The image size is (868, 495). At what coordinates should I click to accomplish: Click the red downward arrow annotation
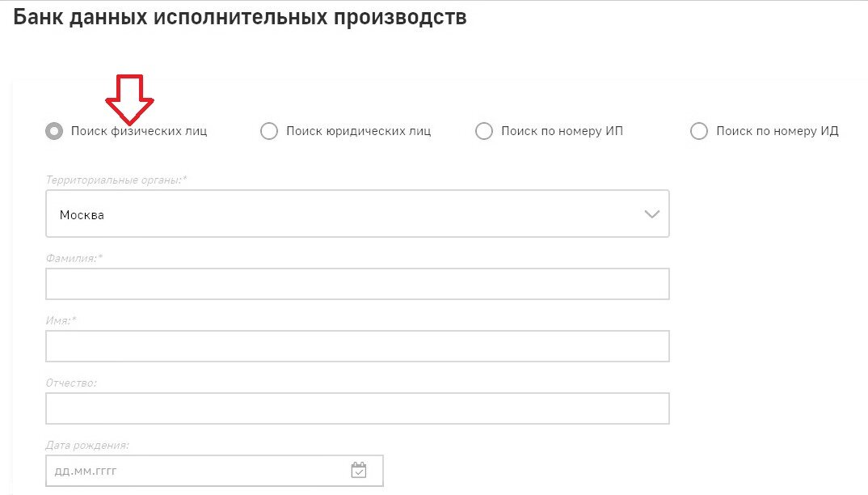129,97
